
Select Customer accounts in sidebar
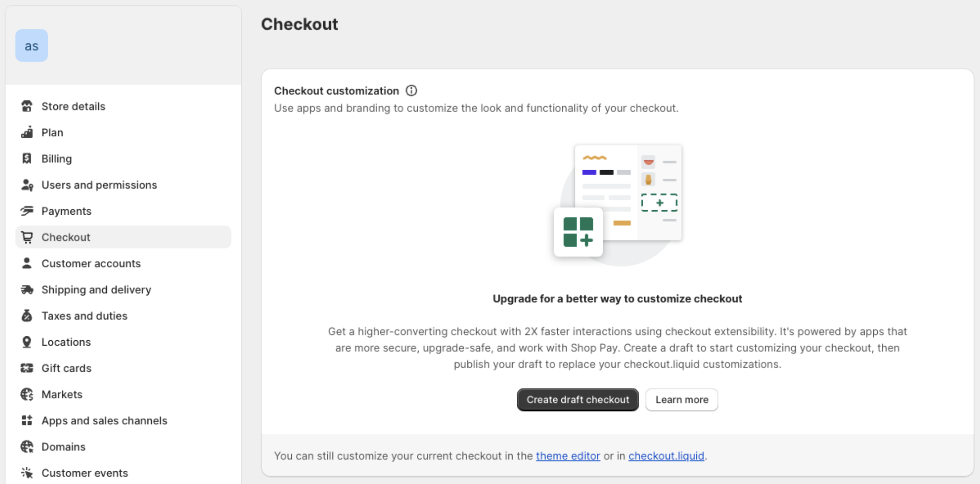tap(91, 263)
